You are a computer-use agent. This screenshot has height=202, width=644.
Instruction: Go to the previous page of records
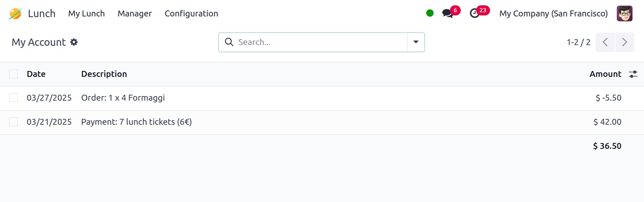605,42
